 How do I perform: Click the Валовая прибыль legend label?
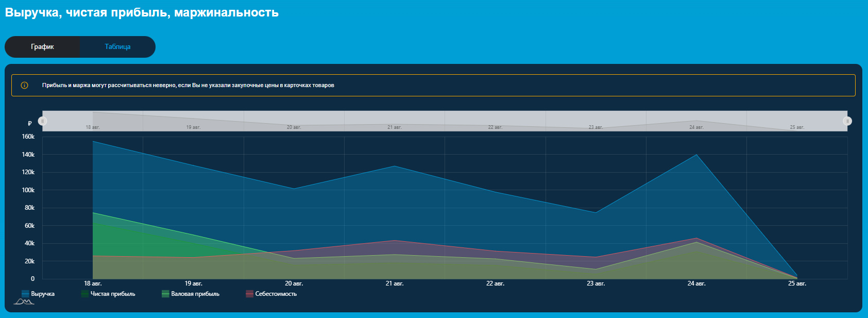[195, 294]
